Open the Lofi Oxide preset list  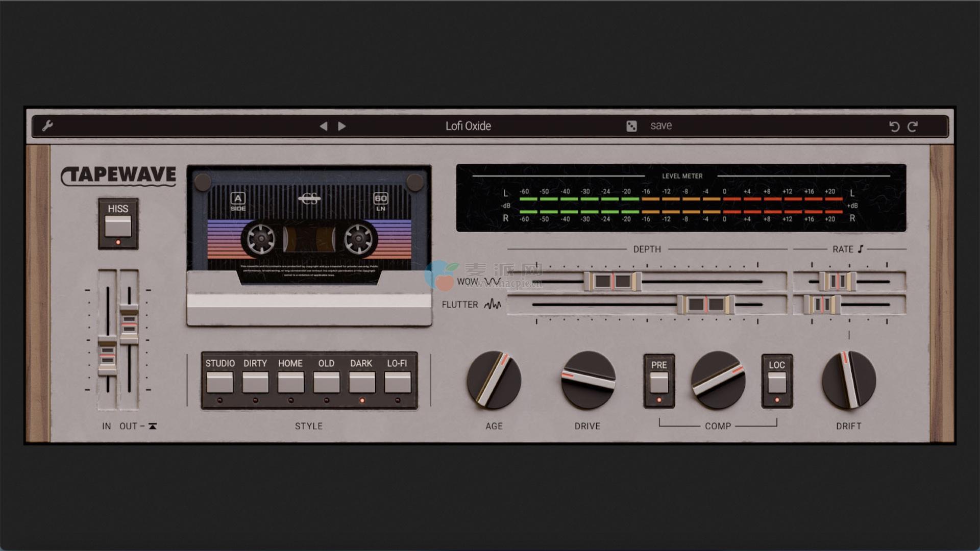[468, 126]
